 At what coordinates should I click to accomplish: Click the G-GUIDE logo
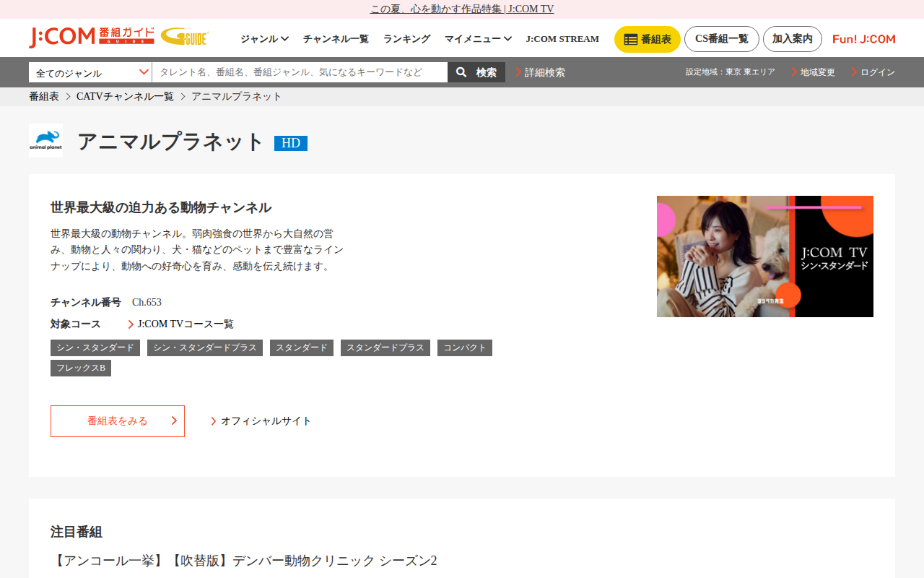pyautogui.click(x=185, y=37)
